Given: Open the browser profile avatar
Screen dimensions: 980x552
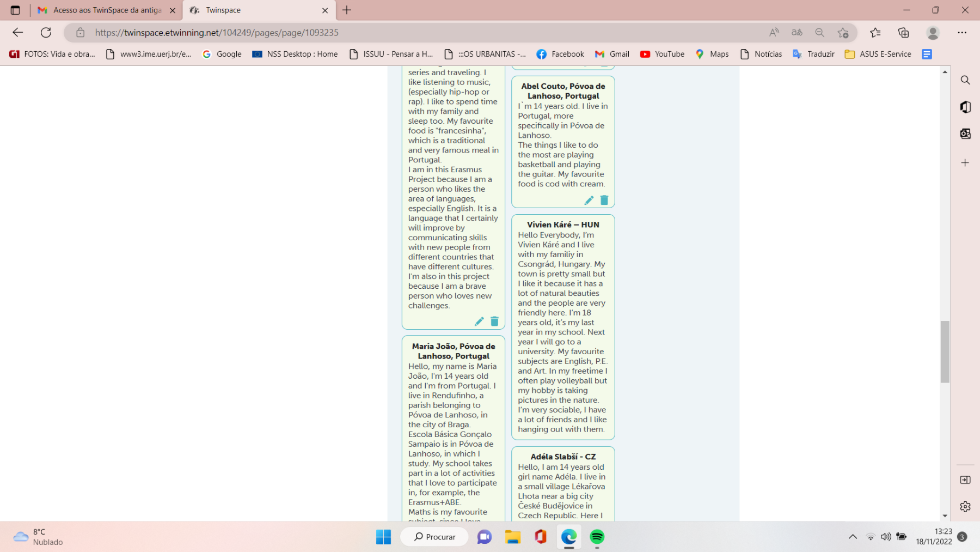Looking at the screenshot, I should 933,33.
